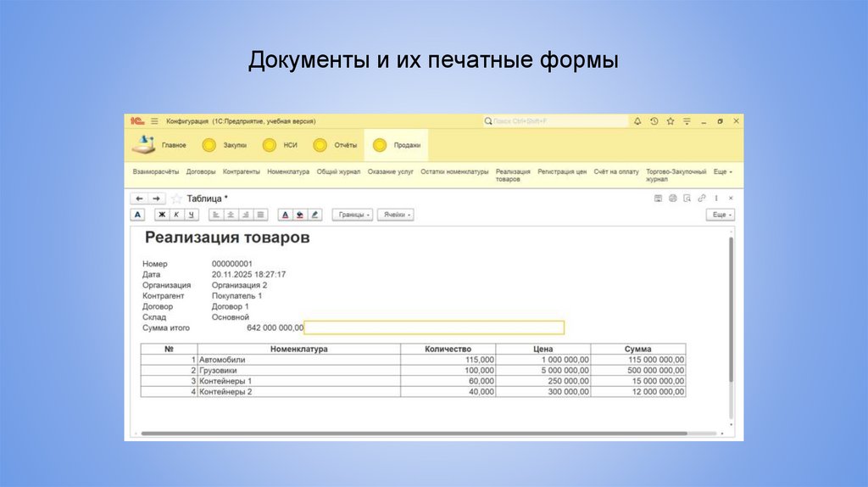The height and width of the screenshot is (487, 868).
Task: Expand navigation panel Еще menu
Action: click(722, 171)
